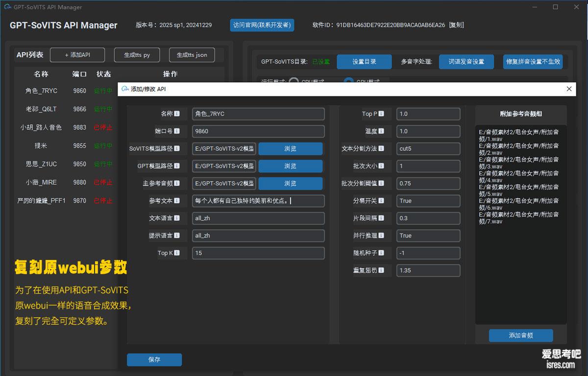Click the info icon beside 文本分割方法

coord(381,148)
